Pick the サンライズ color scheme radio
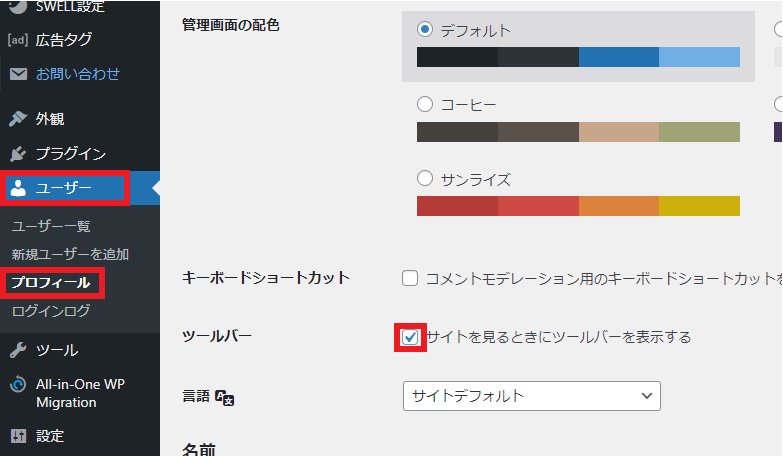The image size is (783, 457). coord(425,178)
